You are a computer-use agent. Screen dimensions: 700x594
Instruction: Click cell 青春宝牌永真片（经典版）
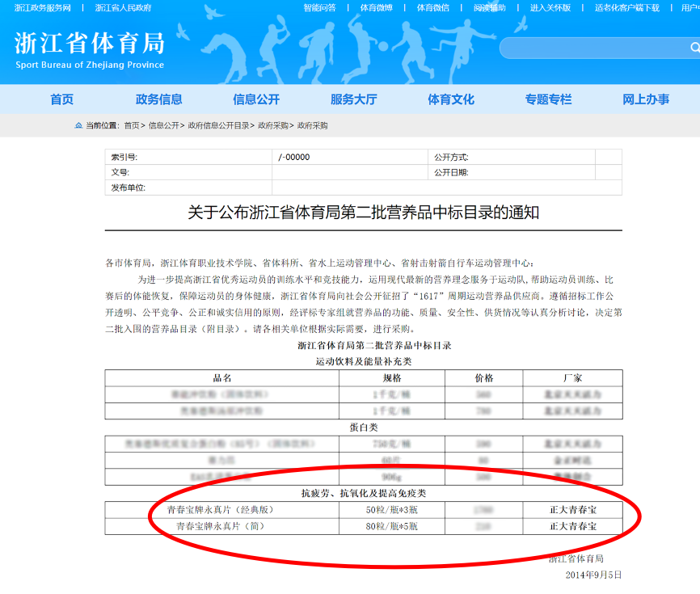coord(221,510)
